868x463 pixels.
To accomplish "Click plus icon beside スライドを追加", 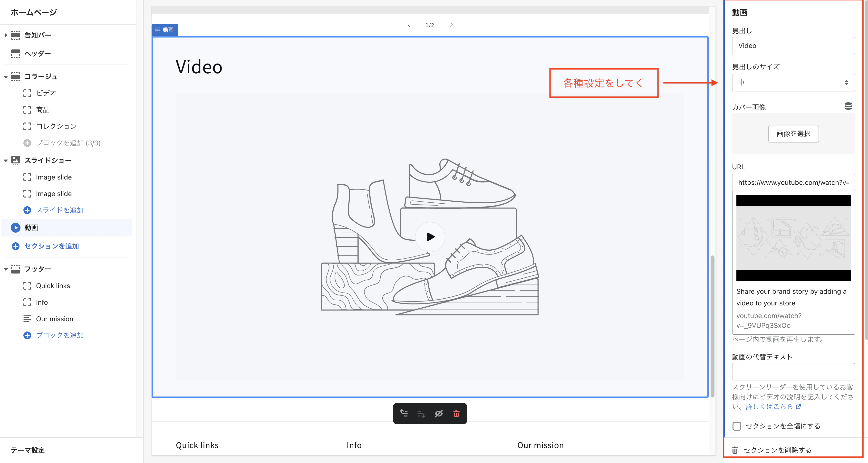I will [x=27, y=210].
